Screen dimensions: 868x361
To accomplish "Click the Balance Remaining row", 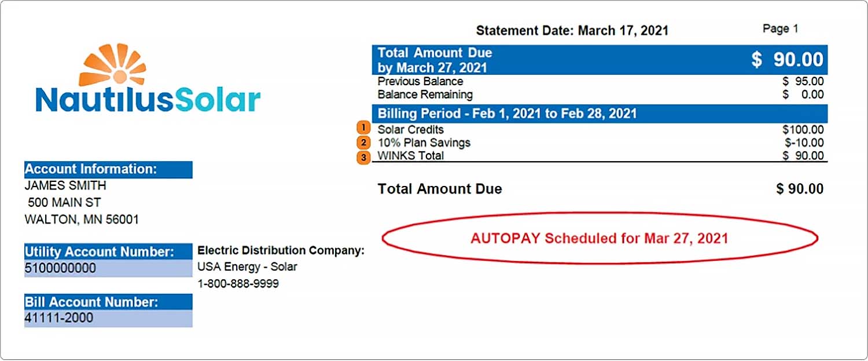I will coord(425,94).
